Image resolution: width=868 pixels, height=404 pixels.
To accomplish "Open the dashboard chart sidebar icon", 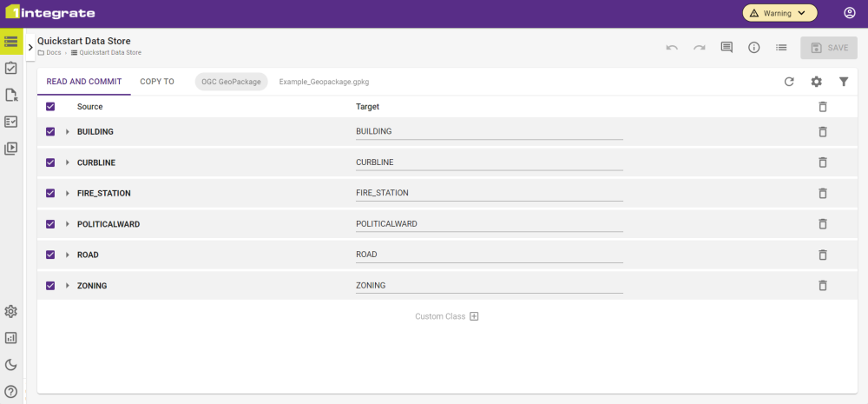I will (11, 338).
